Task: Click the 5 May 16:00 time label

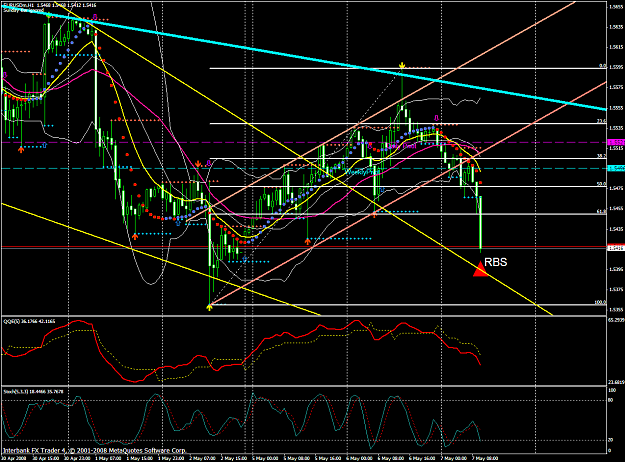Action: point(328,458)
